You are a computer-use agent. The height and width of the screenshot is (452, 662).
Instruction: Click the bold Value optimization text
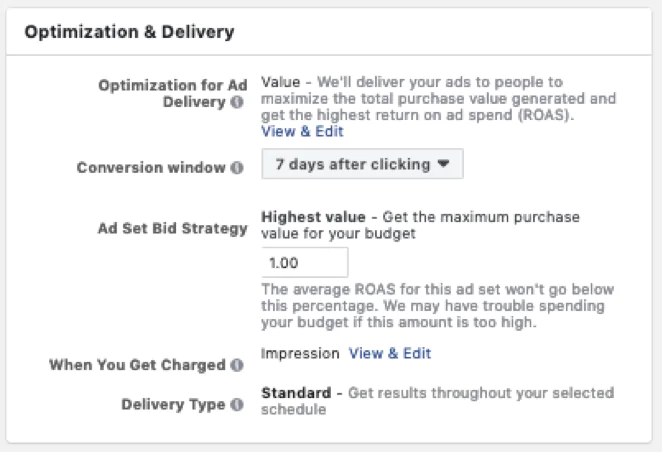pos(280,81)
